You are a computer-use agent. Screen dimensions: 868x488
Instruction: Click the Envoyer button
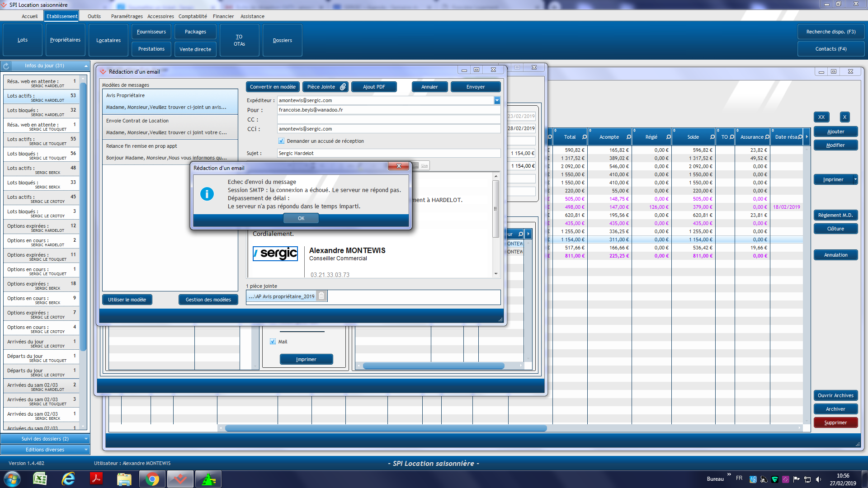click(x=475, y=87)
